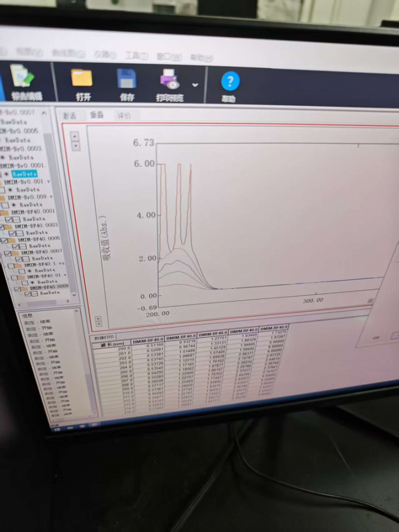Image resolution: width=399 pixels, height=532 pixels.
Task: Check RawData checkbox under BMIM-BF40.01
Action: point(24,283)
